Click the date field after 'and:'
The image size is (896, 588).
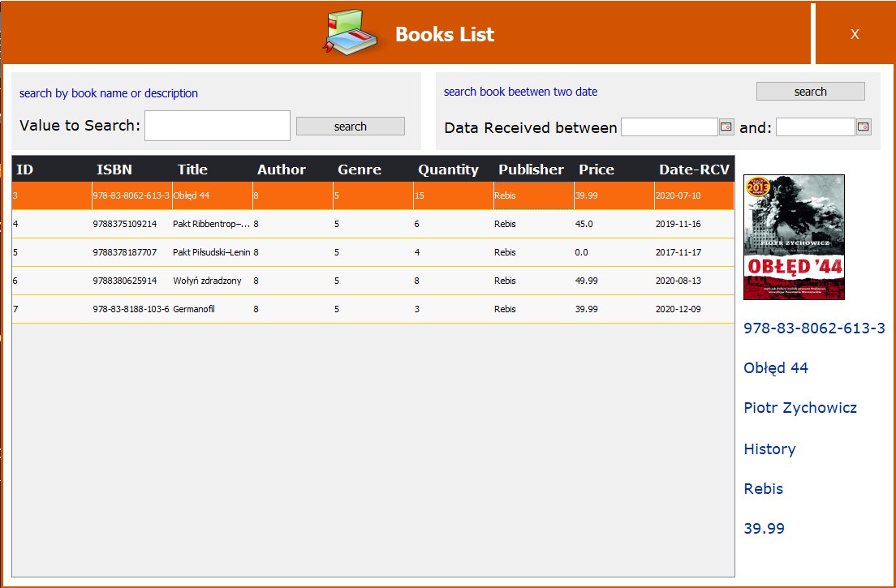816,127
